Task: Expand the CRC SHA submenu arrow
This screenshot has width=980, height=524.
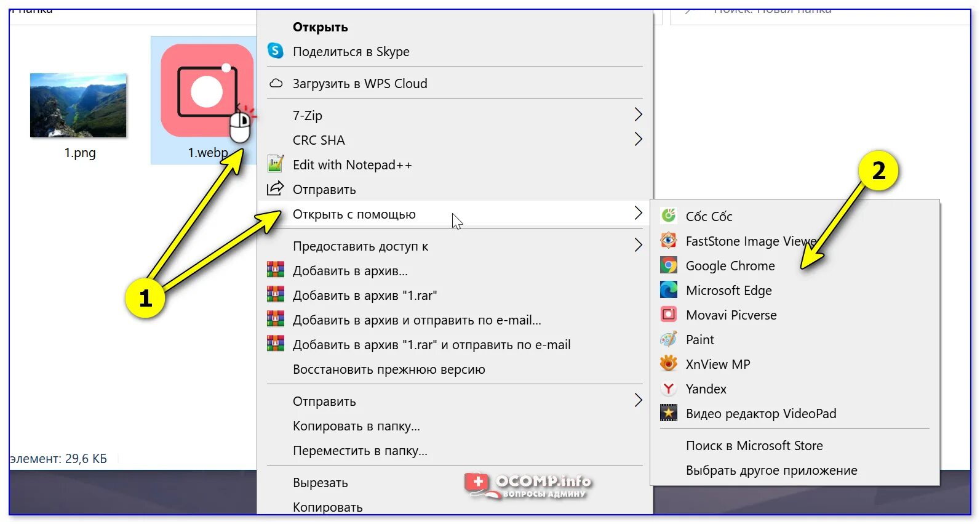Action: click(638, 139)
